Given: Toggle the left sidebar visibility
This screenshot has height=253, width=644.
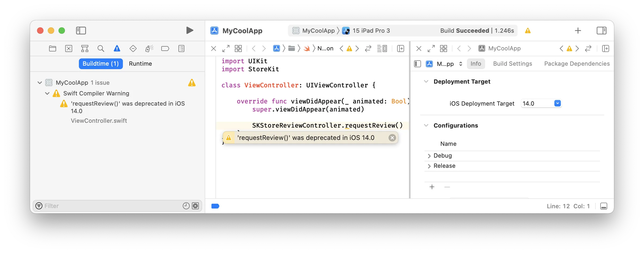Looking at the screenshot, I should coord(81,31).
